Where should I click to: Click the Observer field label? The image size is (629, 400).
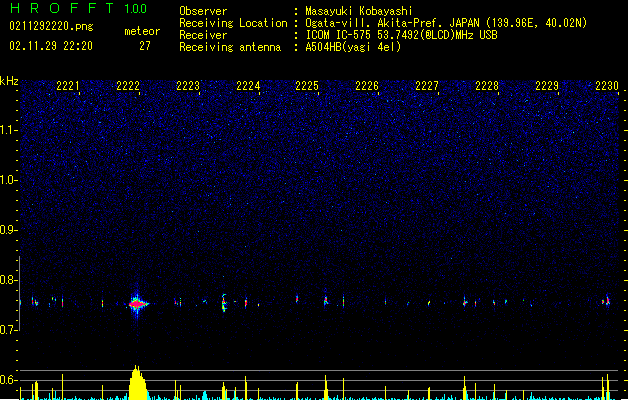(203, 11)
